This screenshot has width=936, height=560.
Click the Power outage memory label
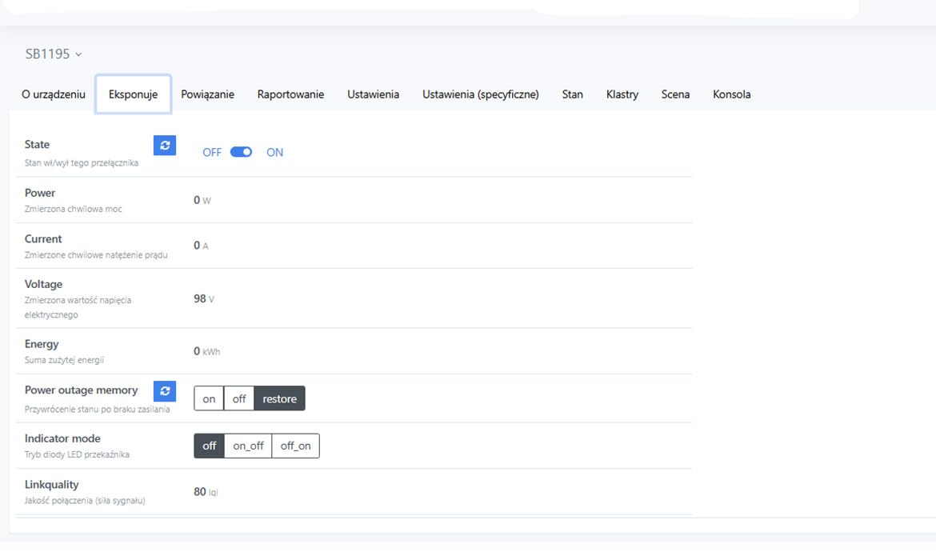[x=81, y=390]
